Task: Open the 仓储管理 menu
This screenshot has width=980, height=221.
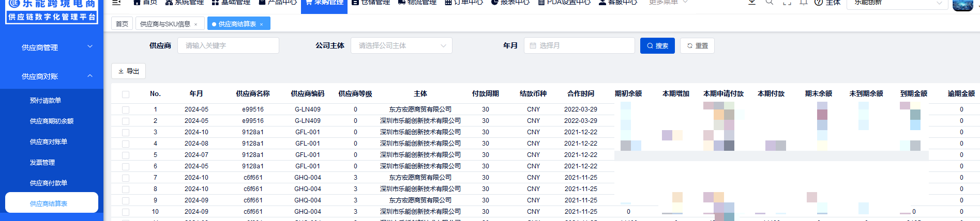Action: (371, 2)
